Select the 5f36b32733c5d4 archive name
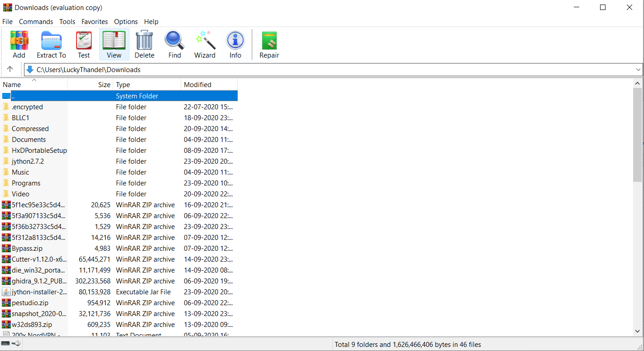Image resolution: width=644 pixels, height=351 pixels. pyautogui.click(x=38, y=227)
